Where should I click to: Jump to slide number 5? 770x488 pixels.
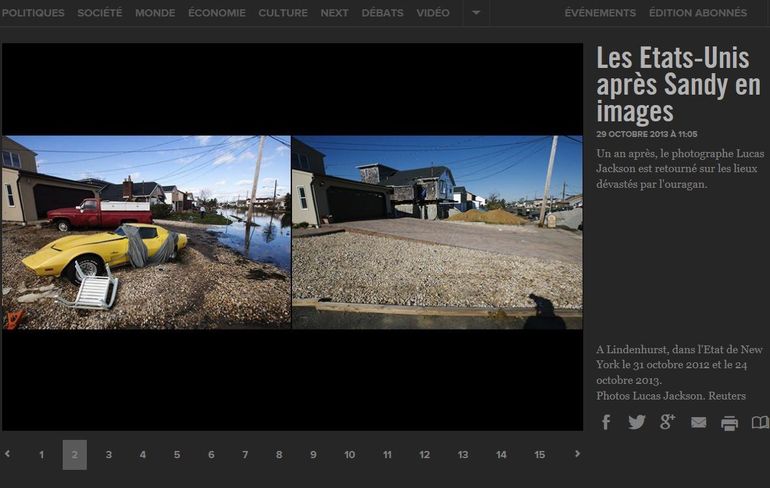coord(177,455)
